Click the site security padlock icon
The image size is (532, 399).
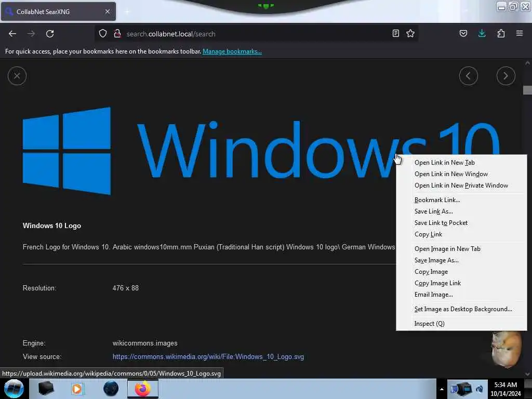click(117, 33)
